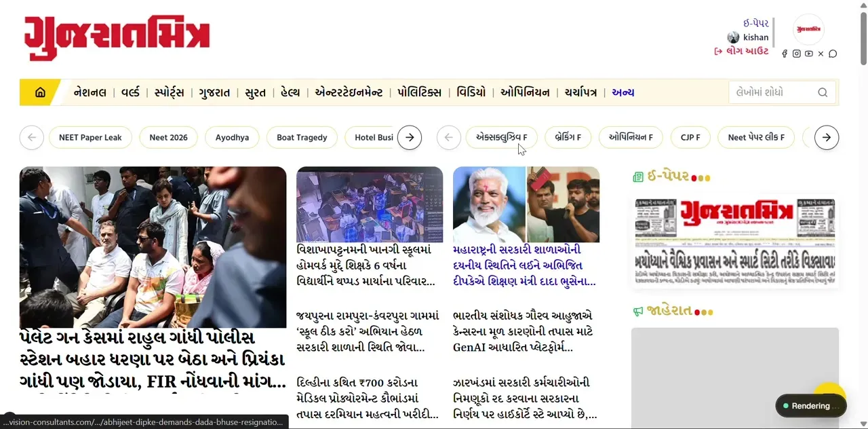Open the સુરત menu
Image resolution: width=868 pixels, height=429 pixels.
[x=256, y=92]
